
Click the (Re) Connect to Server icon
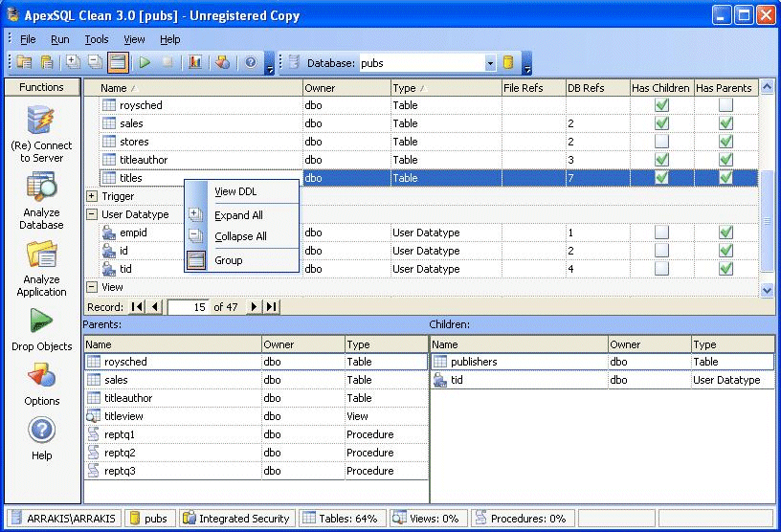click(40, 120)
